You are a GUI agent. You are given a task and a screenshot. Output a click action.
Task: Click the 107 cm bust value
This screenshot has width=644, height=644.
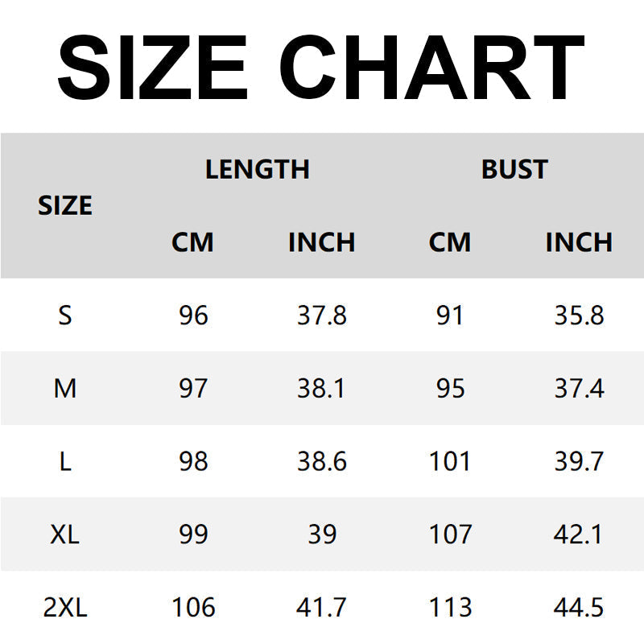450,535
